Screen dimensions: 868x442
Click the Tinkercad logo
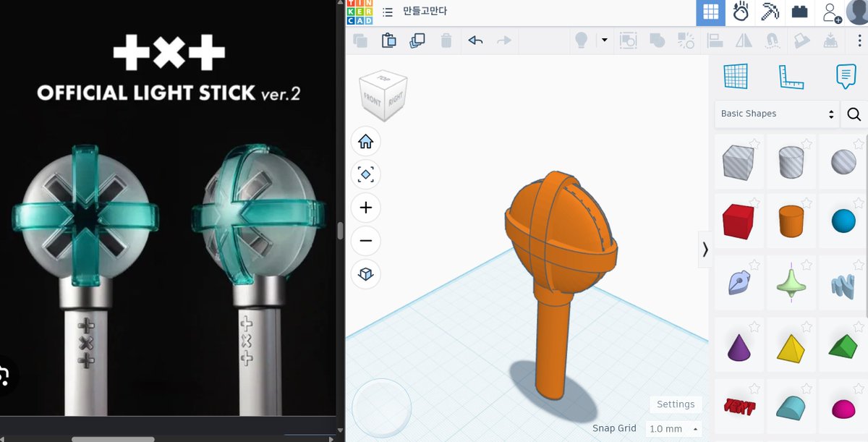[359, 12]
